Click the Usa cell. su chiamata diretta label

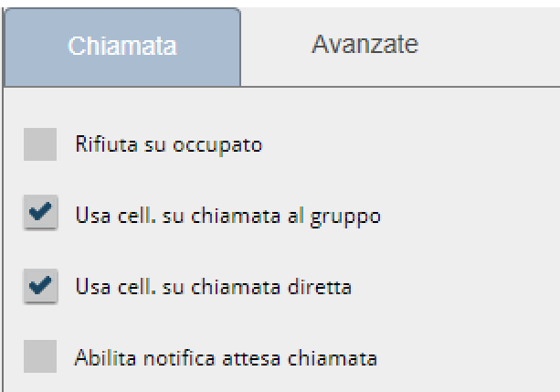[x=213, y=286]
